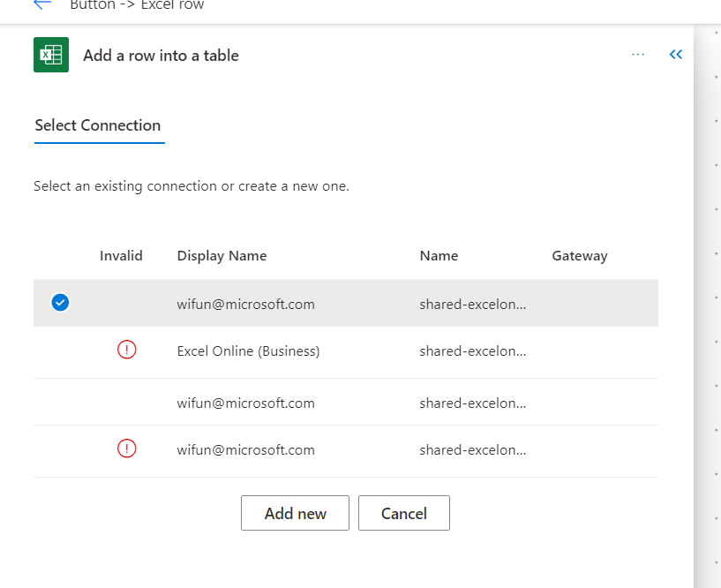Switch to the Select Connection tab
This screenshot has width=721, height=588.
click(98, 124)
